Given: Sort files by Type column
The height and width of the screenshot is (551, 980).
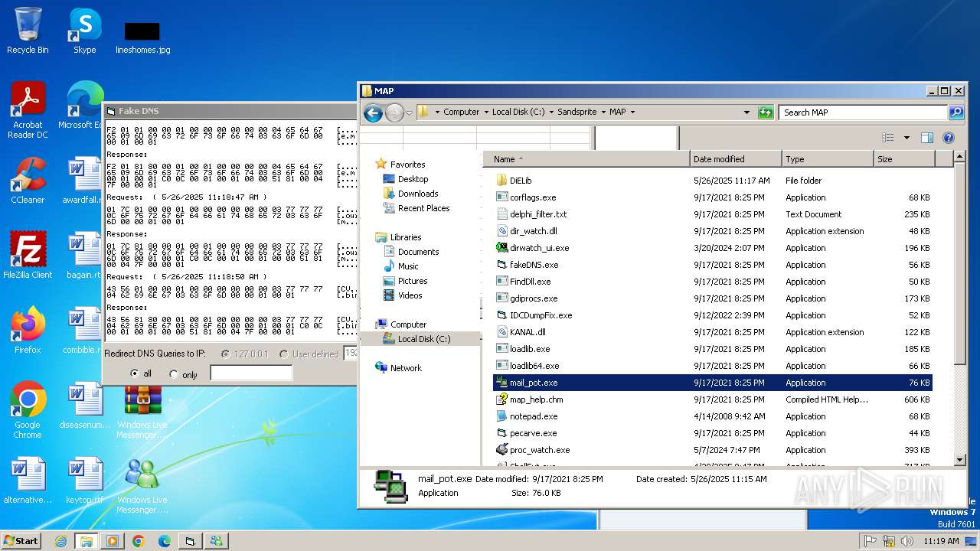Looking at the screenshot, I should [x=828, y=159].
